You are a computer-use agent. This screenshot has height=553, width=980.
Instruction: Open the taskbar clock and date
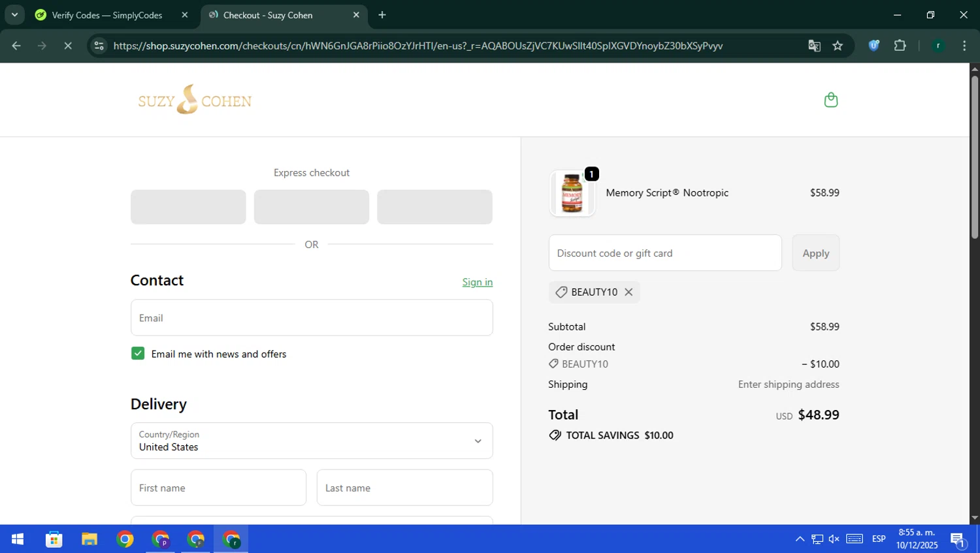(x=917, y=539)
